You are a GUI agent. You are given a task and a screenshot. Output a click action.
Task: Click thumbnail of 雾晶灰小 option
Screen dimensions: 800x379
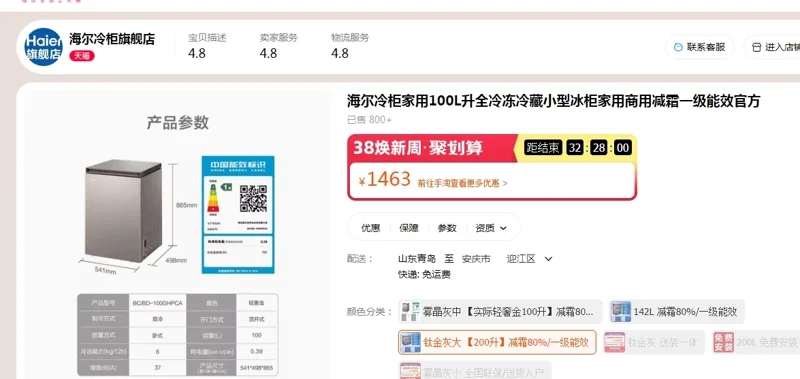(411, 372)
